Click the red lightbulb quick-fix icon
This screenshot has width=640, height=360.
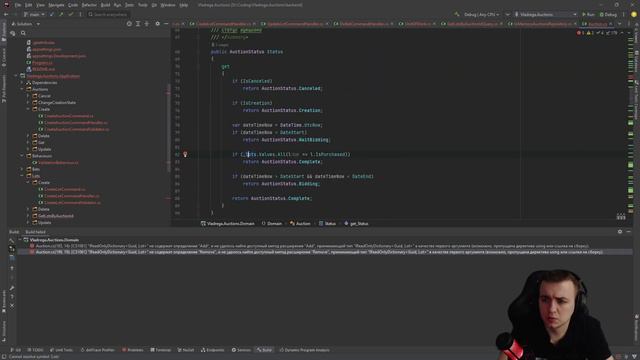pyautogui.click(x=185, y=154)
